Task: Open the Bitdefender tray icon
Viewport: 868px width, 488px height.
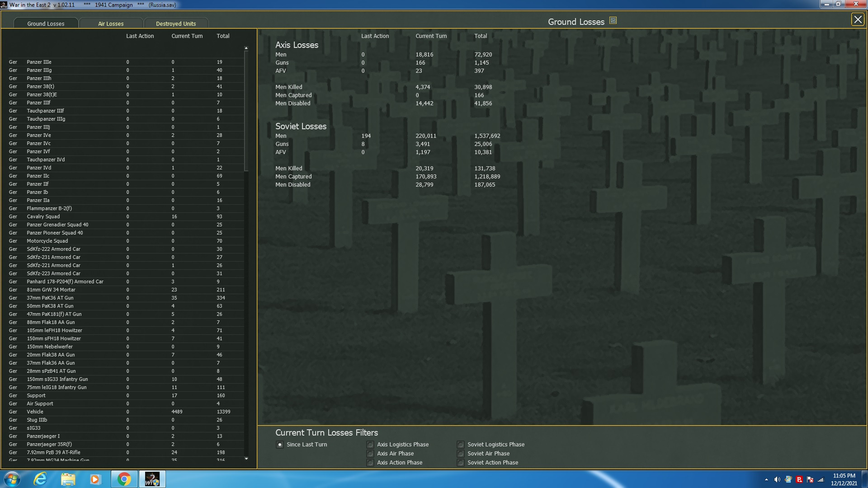Action: pyautogui.click(x=799, y=480)
